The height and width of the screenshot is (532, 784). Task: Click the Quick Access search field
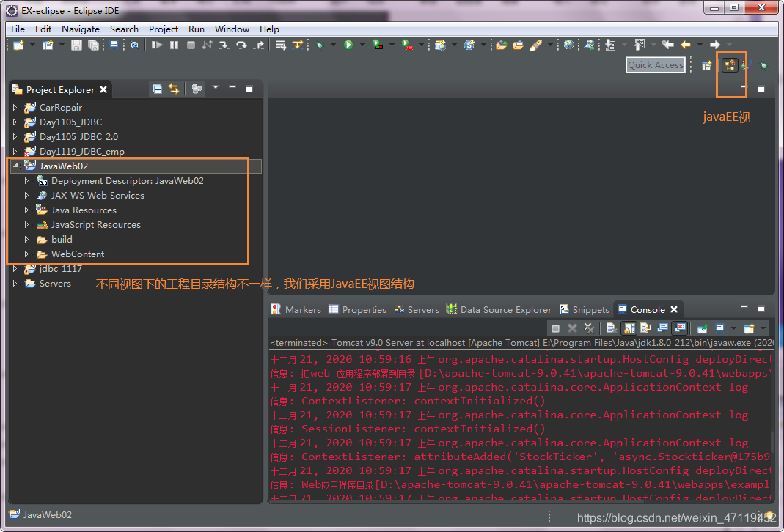click(x=655, y=65)
